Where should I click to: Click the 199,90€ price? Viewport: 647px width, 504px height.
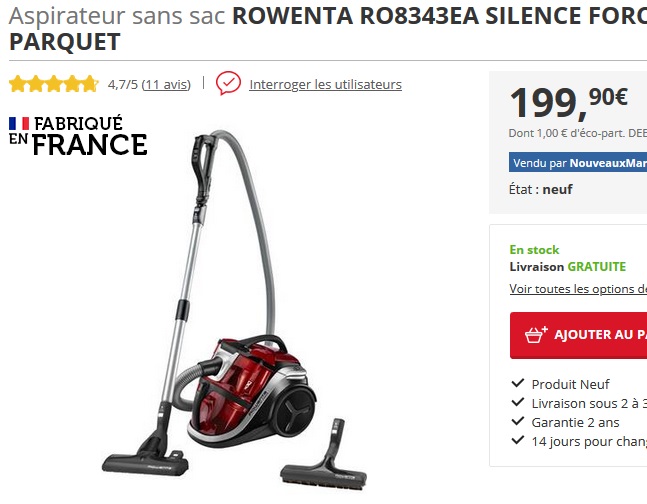pyautogui.click(x=569, y=103)
